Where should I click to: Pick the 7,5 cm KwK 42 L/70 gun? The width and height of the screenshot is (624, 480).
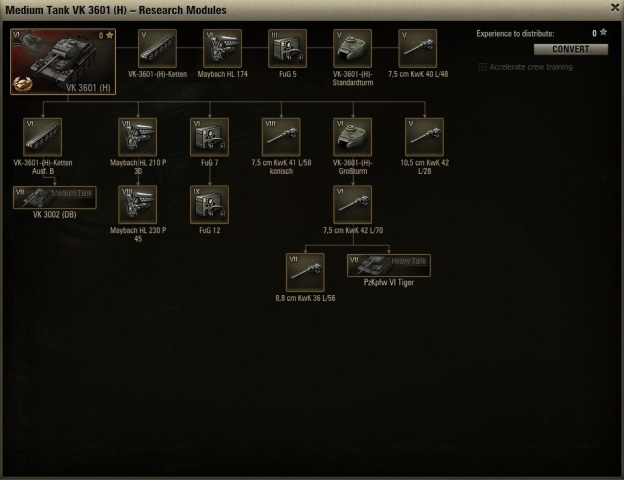click(x=353, y=205)
